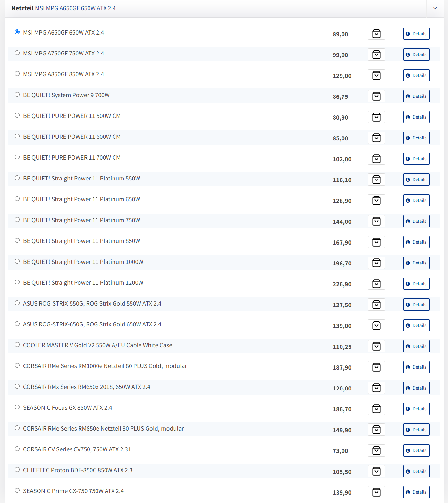448x503 pixels.
Task: Select the MSI MPG A750GF 750W radio button
Action: [x=17, y=53]
